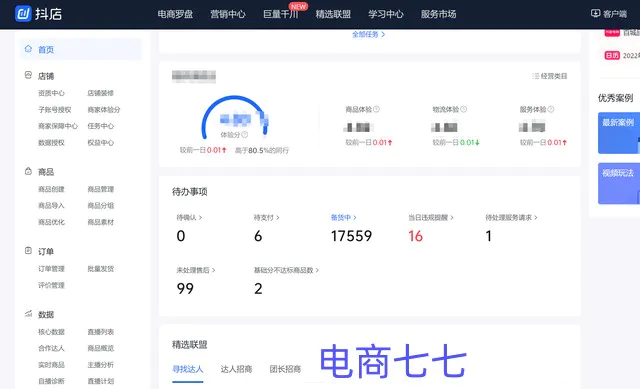Open 子账号授权 in the sidebar
Screen dimensions: 640x389
pos(55,109)
